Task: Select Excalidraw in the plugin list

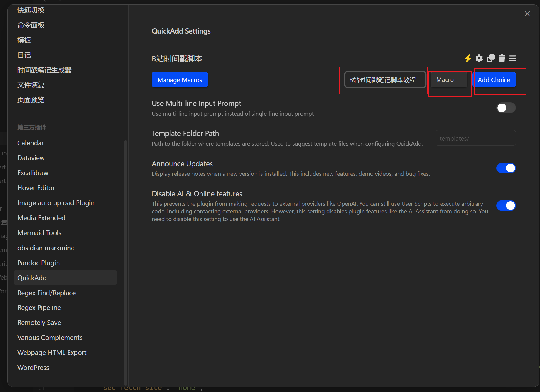Action: point(33,173)
